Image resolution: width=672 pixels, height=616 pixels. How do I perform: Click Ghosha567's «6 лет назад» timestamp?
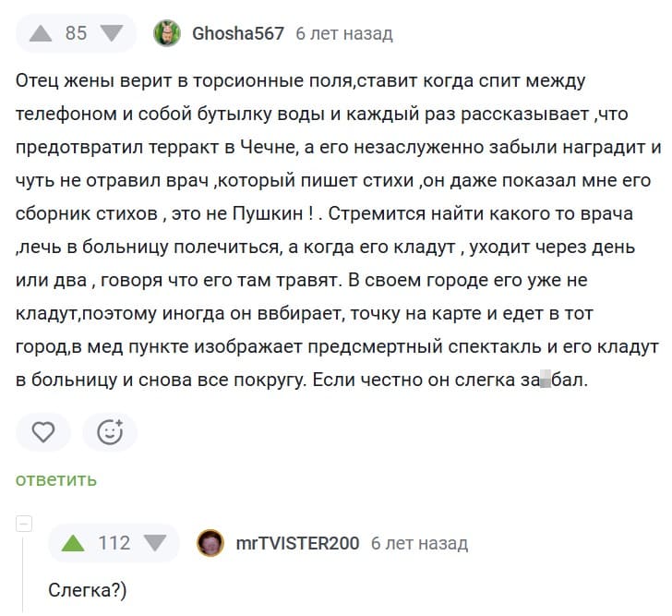[x=344, y=34]
